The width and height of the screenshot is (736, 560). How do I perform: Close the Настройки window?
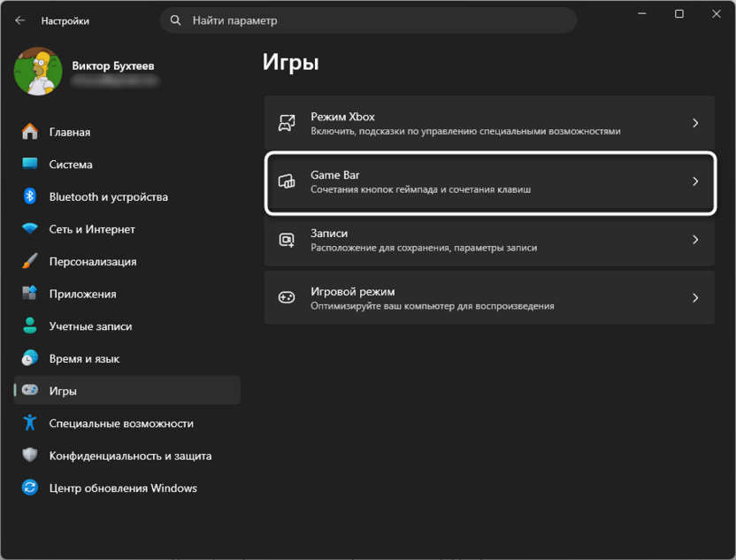[717, 13]
